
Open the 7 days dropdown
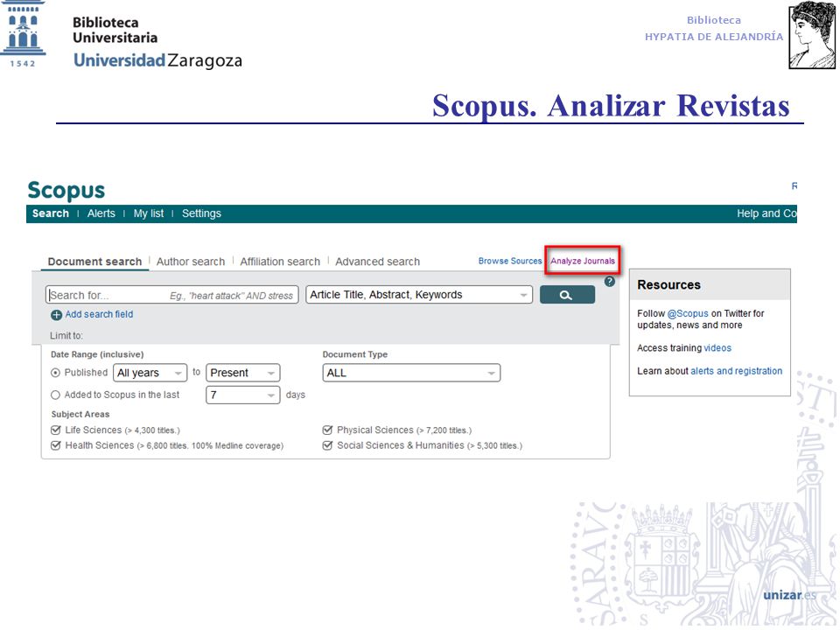click(242, 395)
